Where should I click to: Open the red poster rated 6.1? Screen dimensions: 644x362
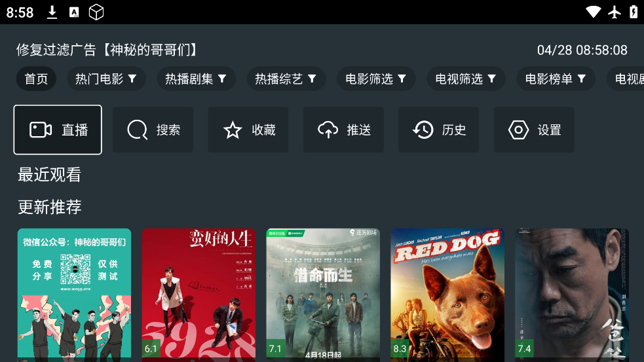pos(199,295)
